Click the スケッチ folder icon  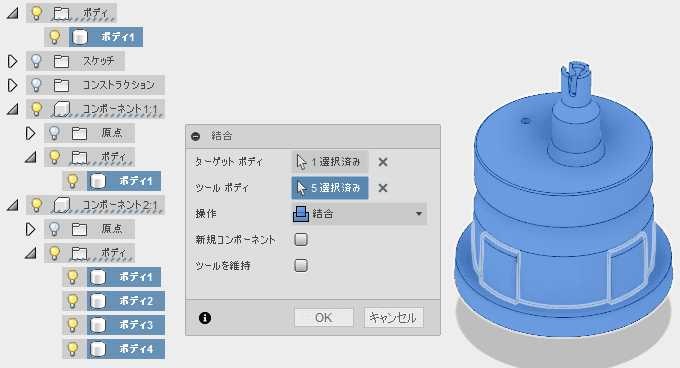click(61, 61)
